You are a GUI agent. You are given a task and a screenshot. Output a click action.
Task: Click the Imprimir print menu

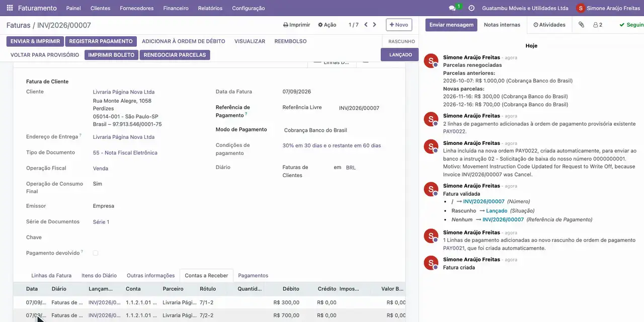[297, 25]
